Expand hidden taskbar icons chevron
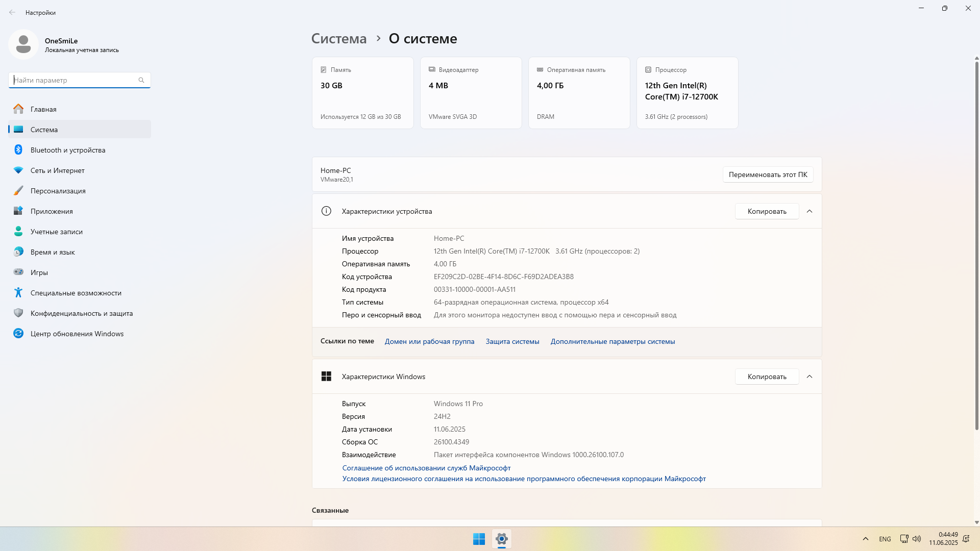 865,538
